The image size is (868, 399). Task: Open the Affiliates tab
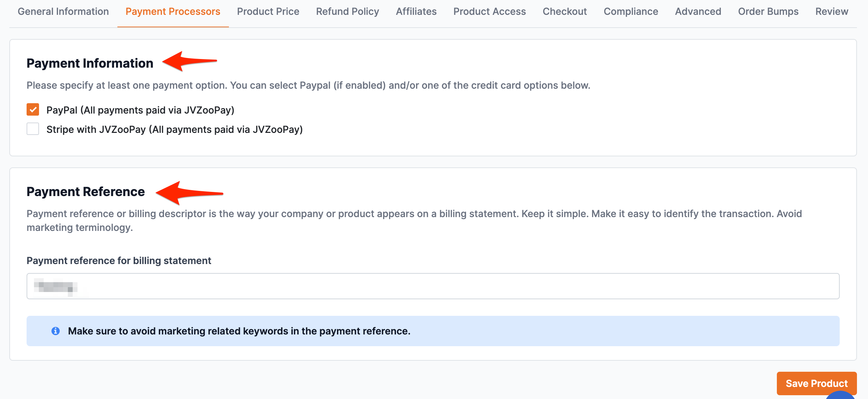click(x=416, y=12)
